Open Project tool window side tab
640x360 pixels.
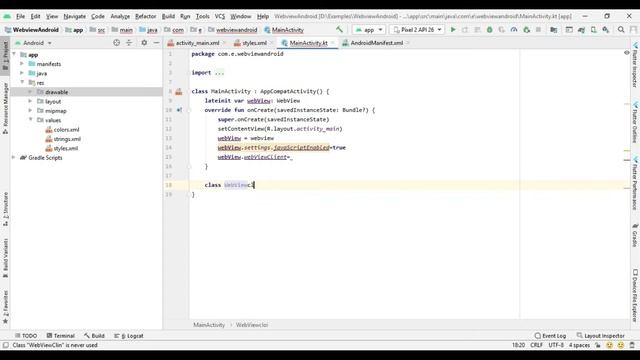(5, 55)
